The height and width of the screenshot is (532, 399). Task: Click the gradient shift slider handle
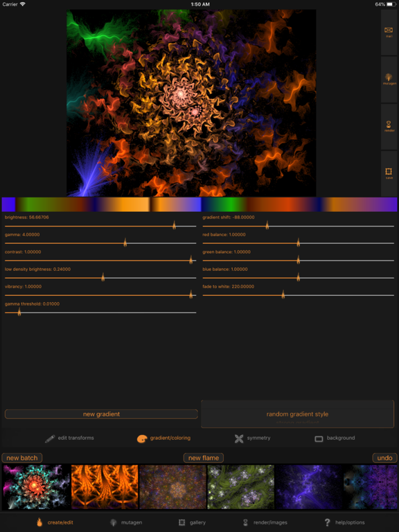[x=267, y=225]
